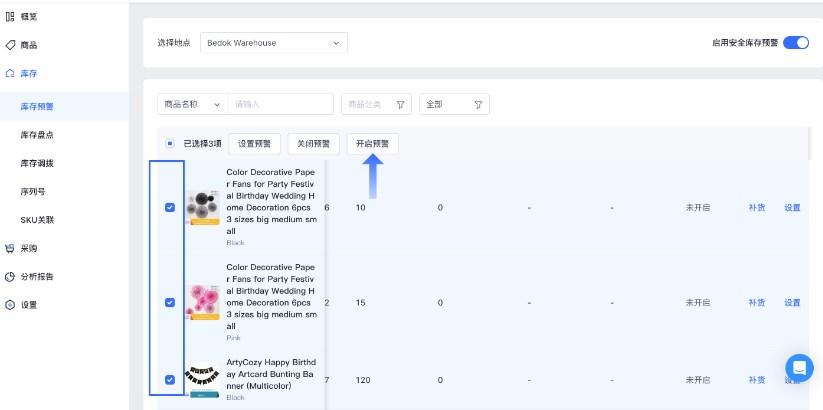Click the filter icon in 商品分类 field
Screen dimensions: 823x410
click(401, 104)
